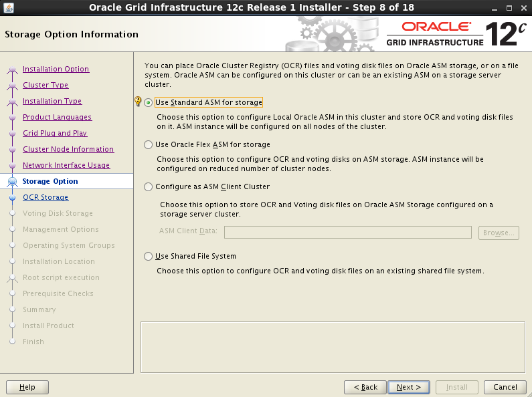The height and width of the screenshot is (397, 532).
Task: Click the Network Interface Usage step bullet
Action: (x=12, y=166)
